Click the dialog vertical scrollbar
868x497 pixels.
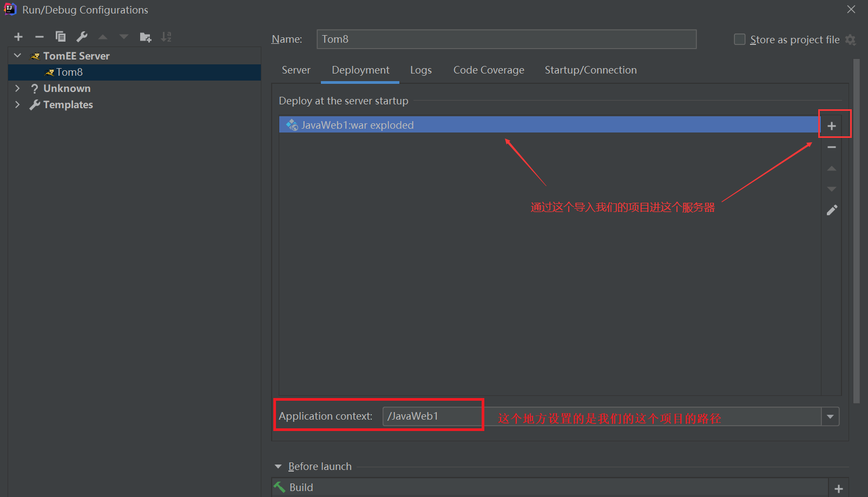pos(856,231)
